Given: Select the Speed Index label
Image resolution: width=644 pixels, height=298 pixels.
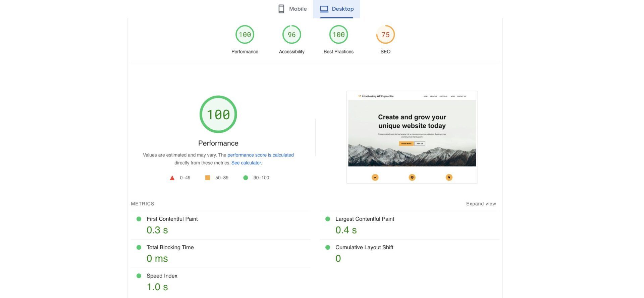Looking at the screenshot, I should point(162,276).
